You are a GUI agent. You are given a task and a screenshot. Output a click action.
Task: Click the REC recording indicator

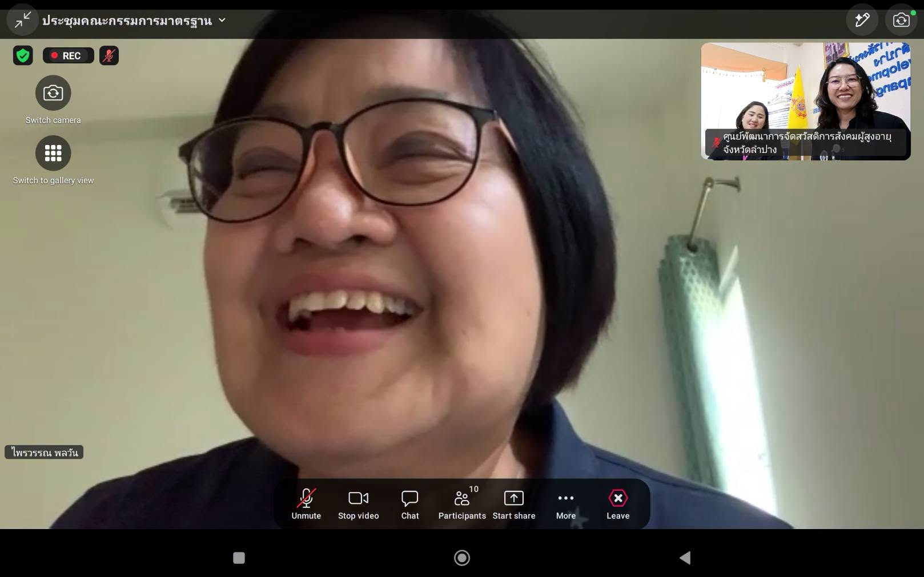(68, 55)
